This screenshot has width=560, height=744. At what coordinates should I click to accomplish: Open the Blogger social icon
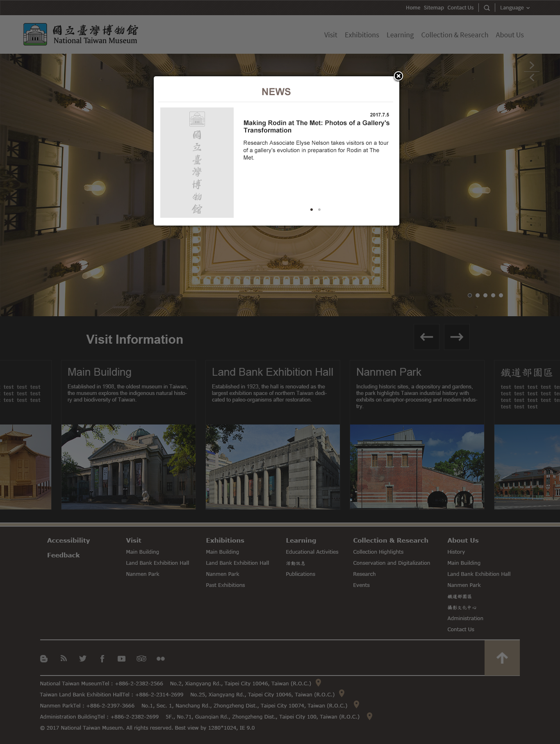44,659
